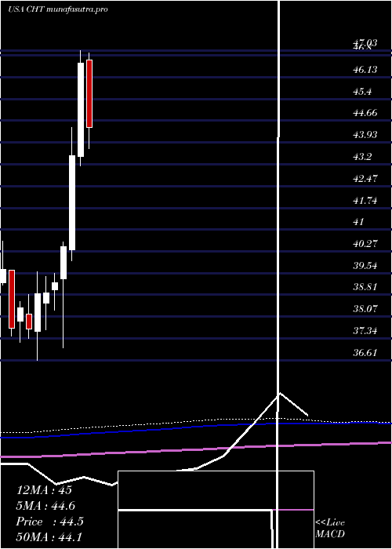392x549 pixels.
Task: Select the long red candlestick at the left edge
Action: tap(12, 299)
